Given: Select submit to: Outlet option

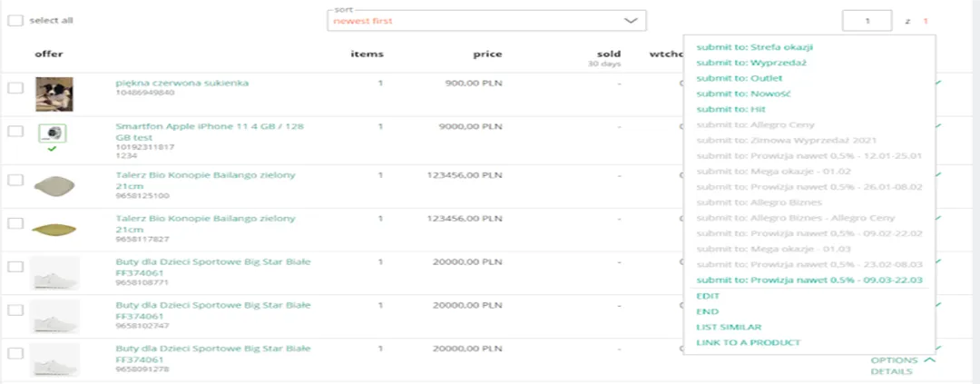Looking at the screenshot, I should pyautogui.click(x=740, y=78).
